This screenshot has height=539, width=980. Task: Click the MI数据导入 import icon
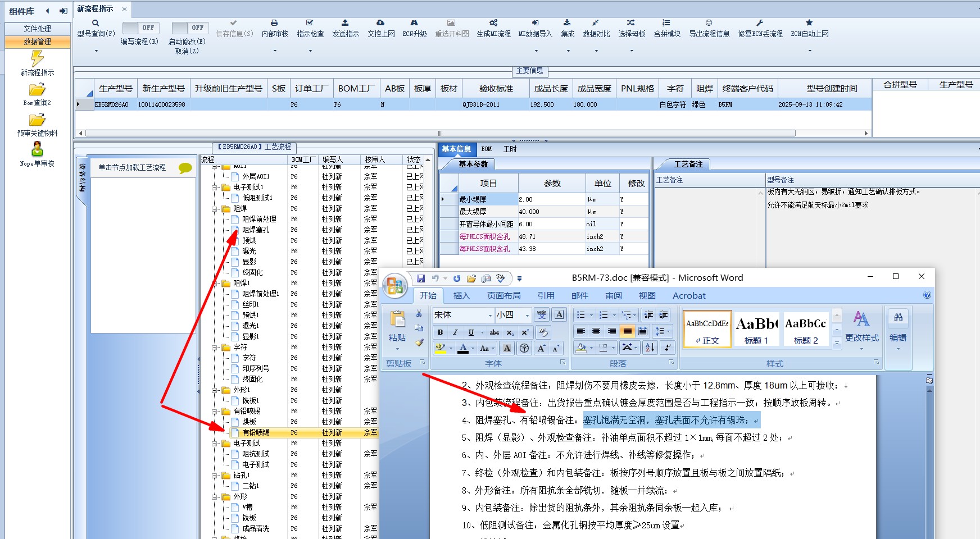tap(535, 23)
